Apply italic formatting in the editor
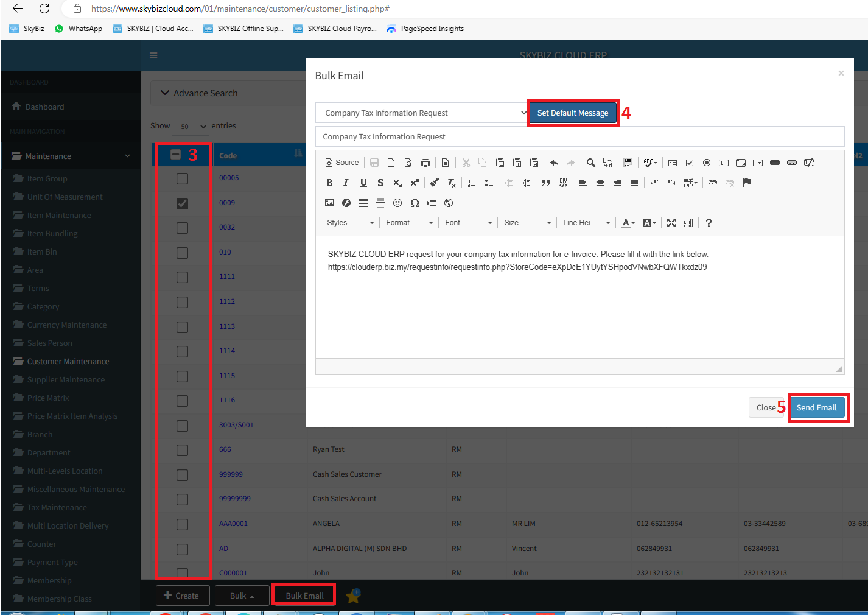Viewport: 868px width, 615px height. [x=346, y=183]
